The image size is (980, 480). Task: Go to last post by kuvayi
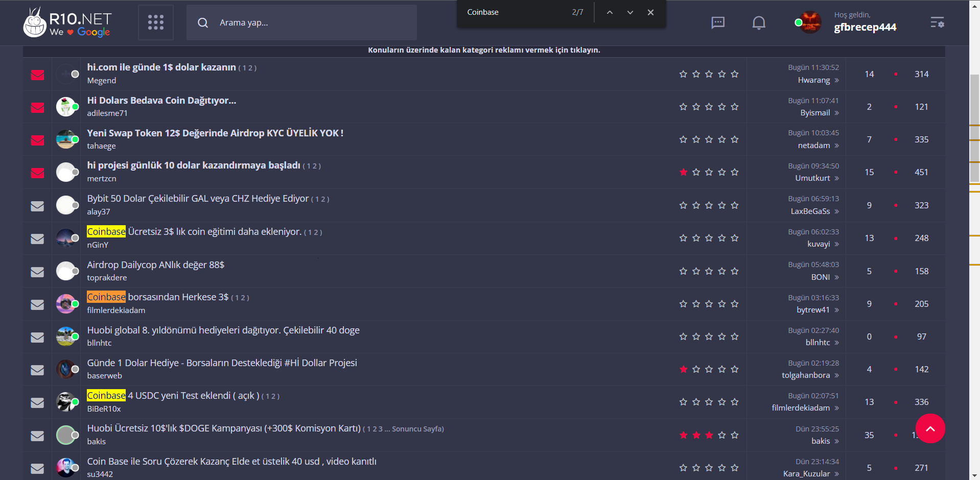[836, 244]
